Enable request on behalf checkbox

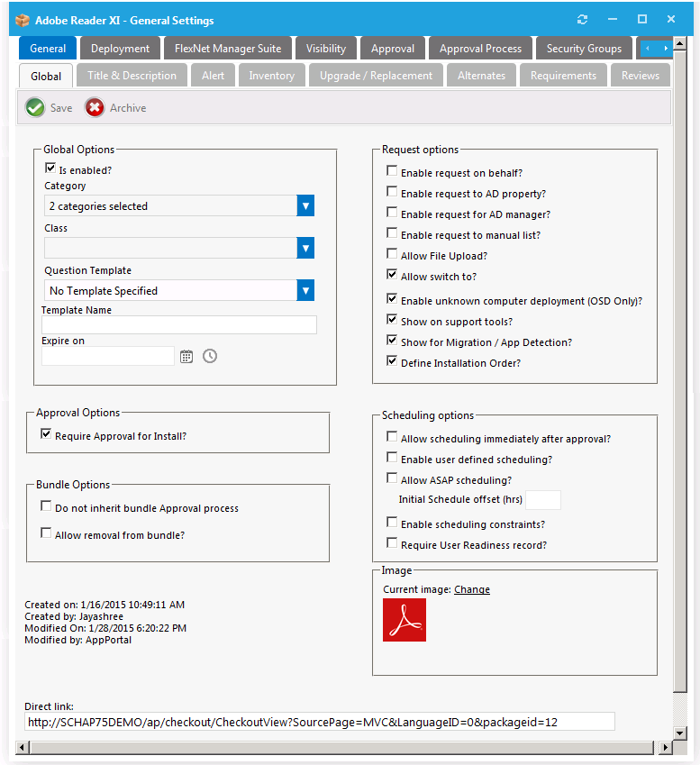(x=392, y=171)
